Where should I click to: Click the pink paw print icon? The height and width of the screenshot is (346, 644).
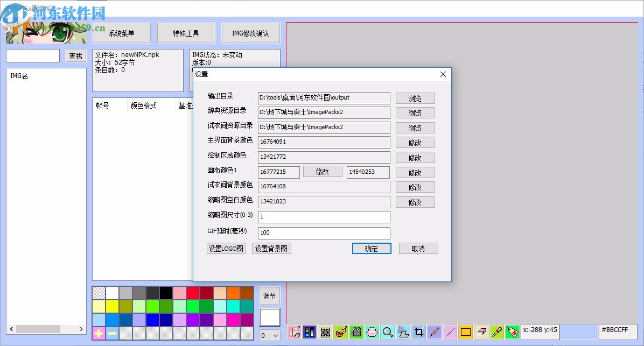coord(372,332)
